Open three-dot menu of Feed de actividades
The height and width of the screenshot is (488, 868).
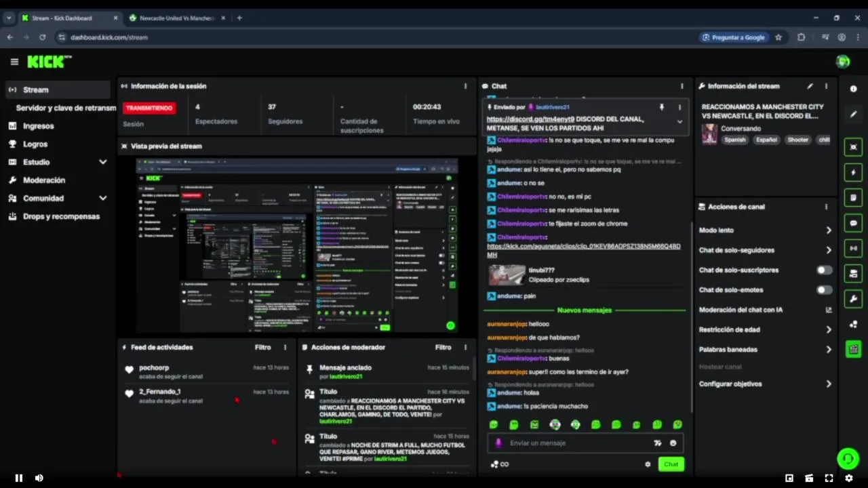285,347
